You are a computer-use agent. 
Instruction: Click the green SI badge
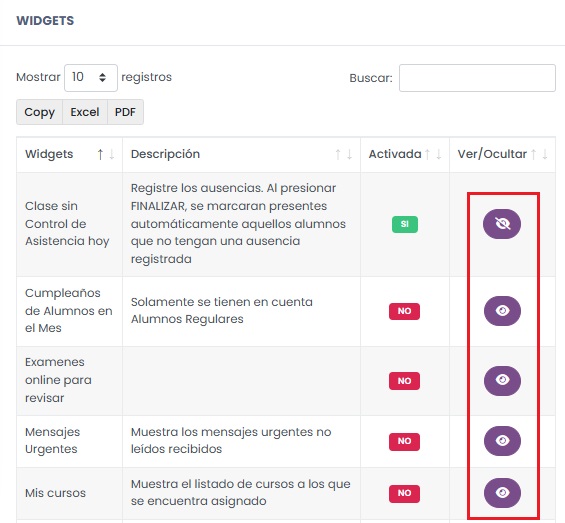point(405,224)
